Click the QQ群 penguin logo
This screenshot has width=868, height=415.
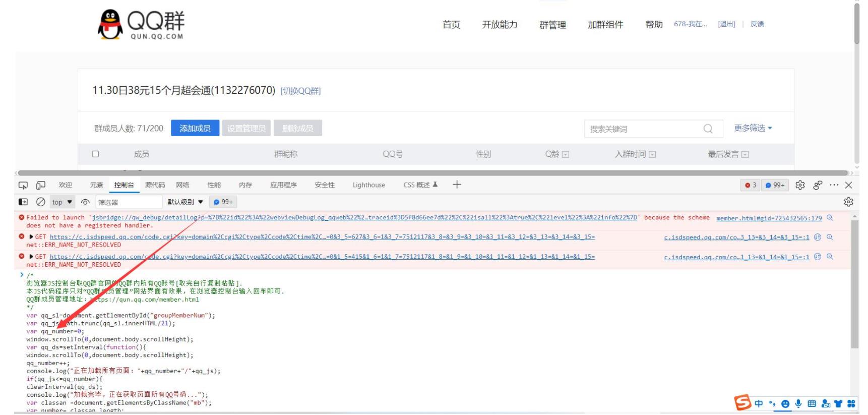pyautogui.click(x=141, y=24)
